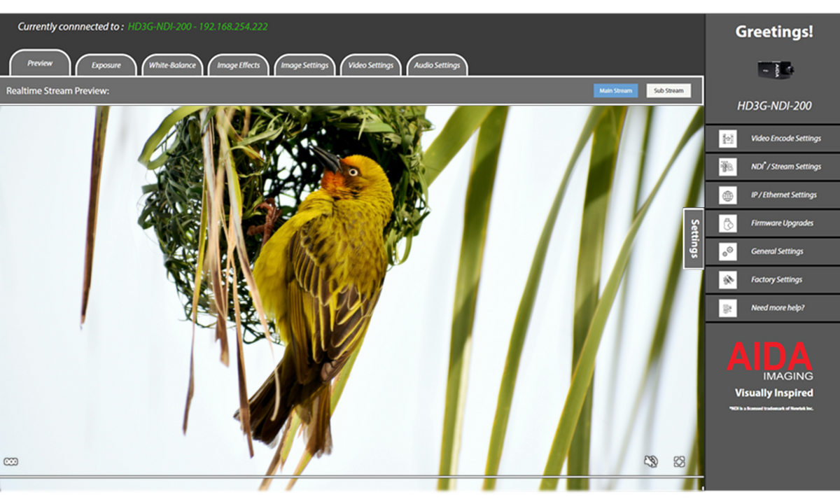Select the Main Stream button
This screenshot has height=504, width=840.
click(616, 90)
